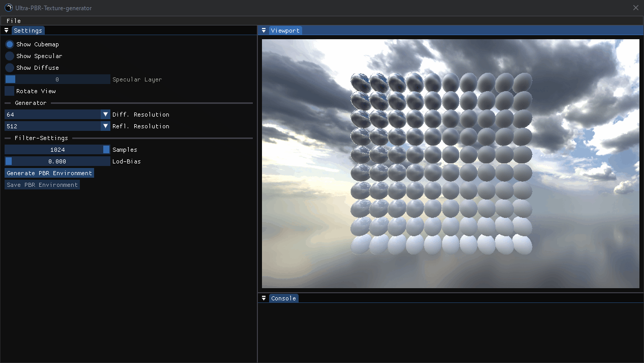Screen dimensions: 644x363
Task: Click the Console panel collapse arrow icon
Action: pyautogui.click(x=264, y=298)
